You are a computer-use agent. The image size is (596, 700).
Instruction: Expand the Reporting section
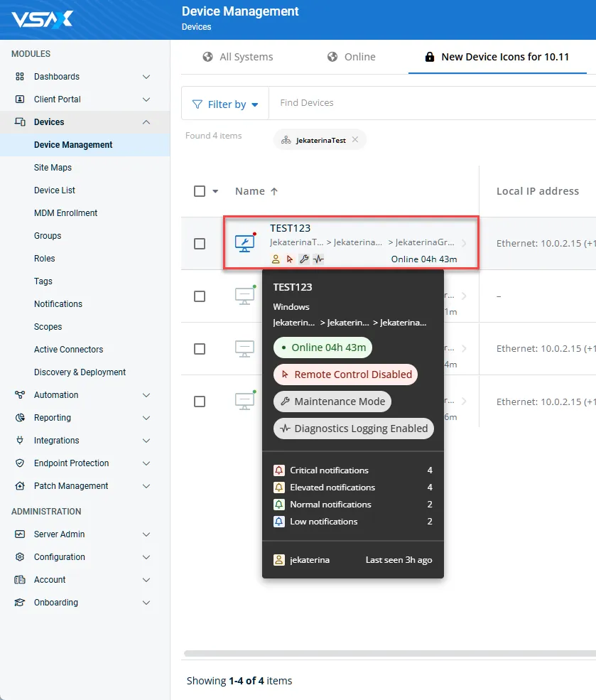[146, 418]
